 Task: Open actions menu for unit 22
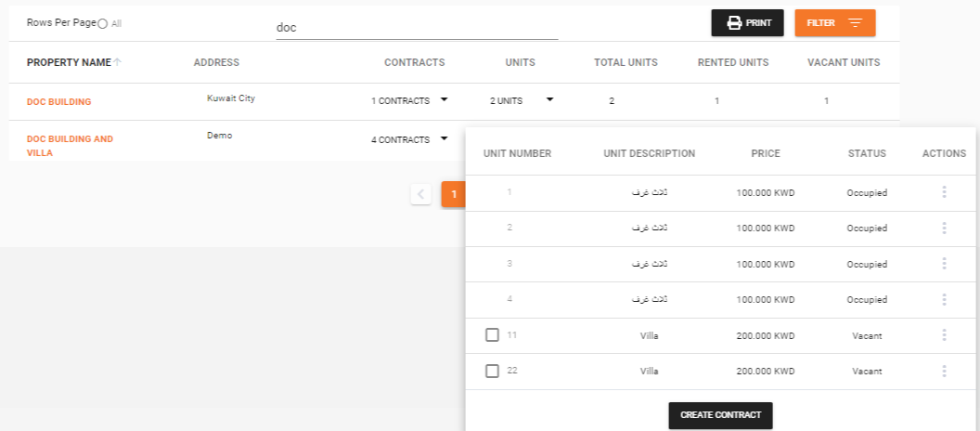pyautogui.click(x=944, y=371)
